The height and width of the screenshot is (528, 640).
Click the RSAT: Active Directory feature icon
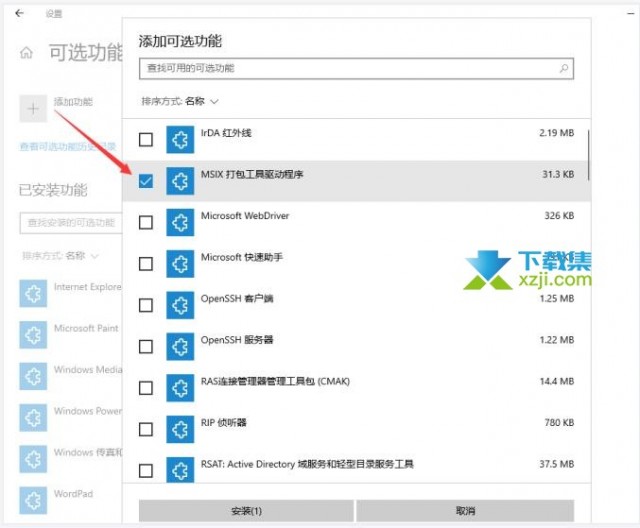click(180, 470)
